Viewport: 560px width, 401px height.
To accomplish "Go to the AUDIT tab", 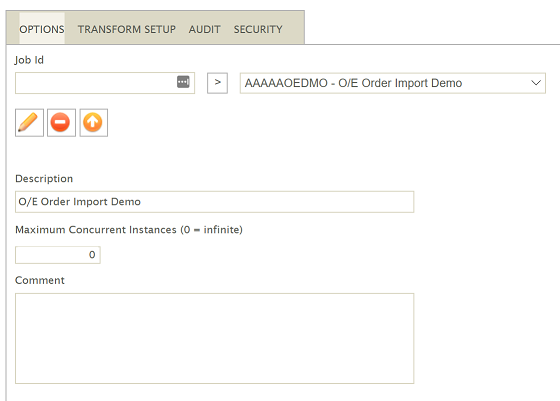I will 205,29.
